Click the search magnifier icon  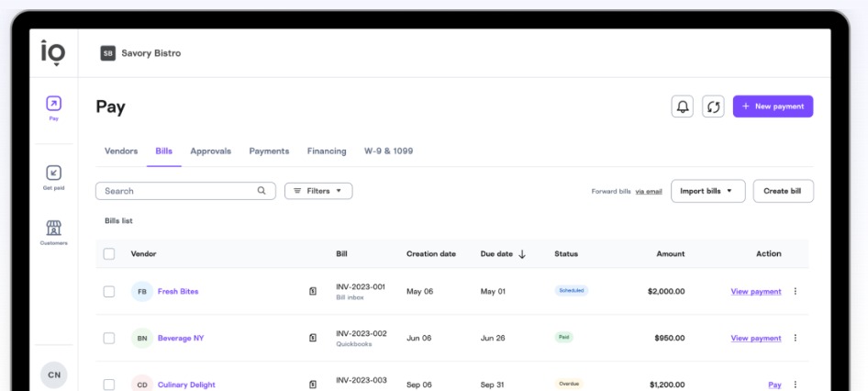pos(262,191)
